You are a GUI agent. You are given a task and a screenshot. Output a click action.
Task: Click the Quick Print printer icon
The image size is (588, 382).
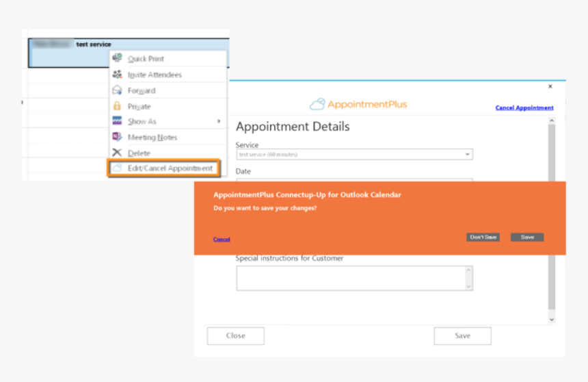[x=118, y=58]
